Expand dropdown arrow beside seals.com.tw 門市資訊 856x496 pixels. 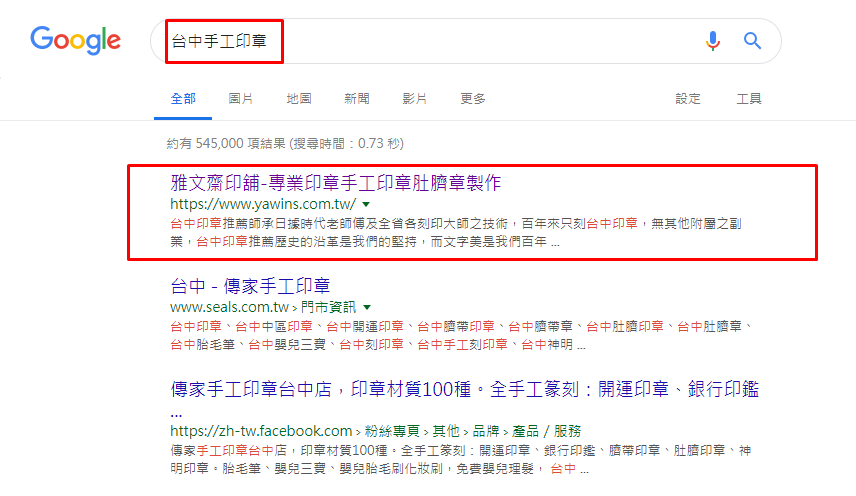(x=367, y=307)
